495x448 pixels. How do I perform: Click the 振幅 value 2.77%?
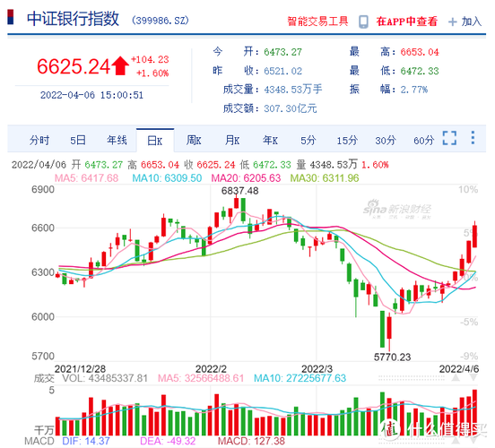coord(414,90)
